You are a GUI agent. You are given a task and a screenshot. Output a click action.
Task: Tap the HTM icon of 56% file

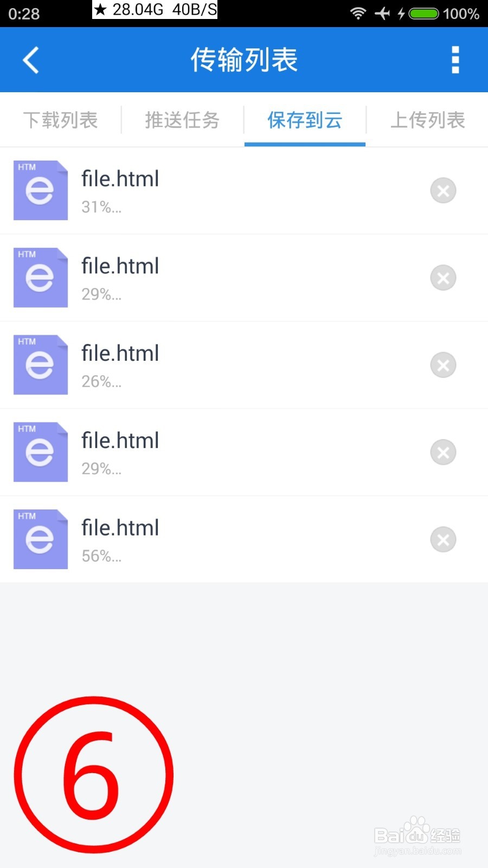[x=41, y=540]
